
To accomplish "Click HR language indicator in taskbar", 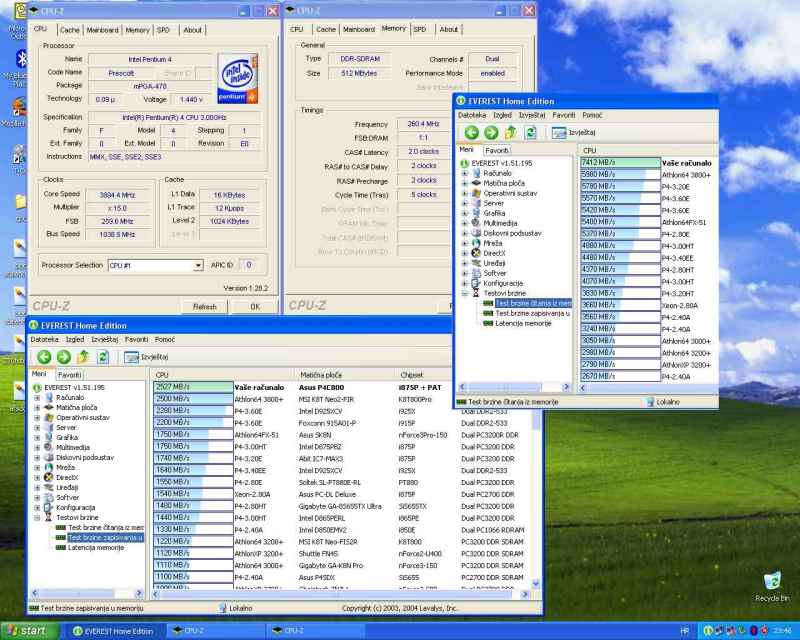I will click(x=685, y=631).
